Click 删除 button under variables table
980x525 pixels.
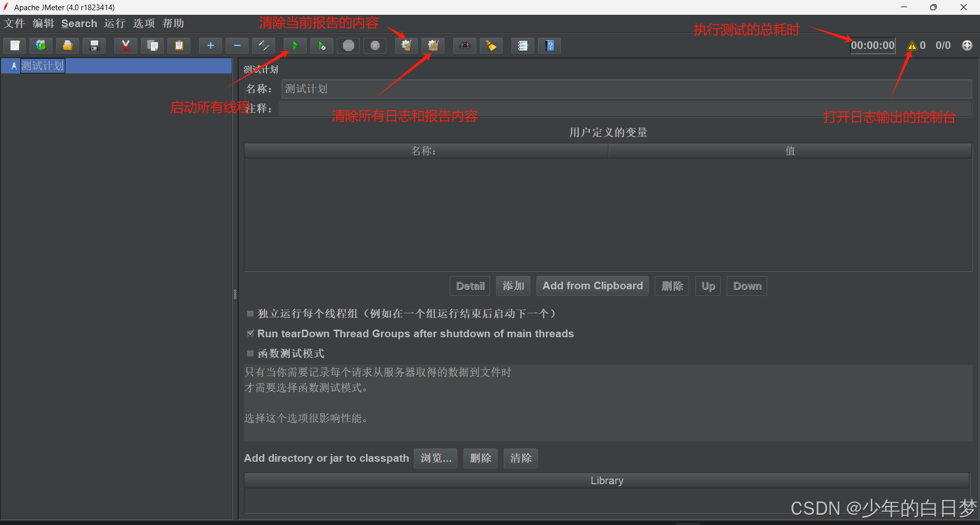[672, 286]
